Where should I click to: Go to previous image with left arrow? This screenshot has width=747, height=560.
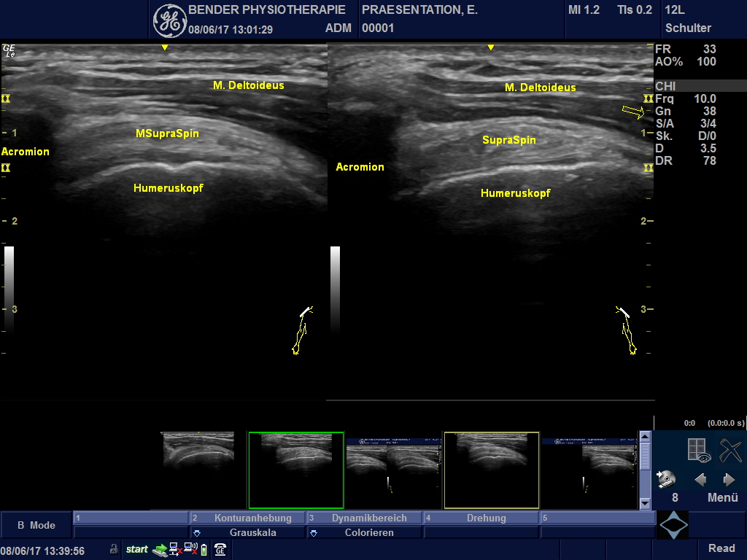tap(700, 480)
